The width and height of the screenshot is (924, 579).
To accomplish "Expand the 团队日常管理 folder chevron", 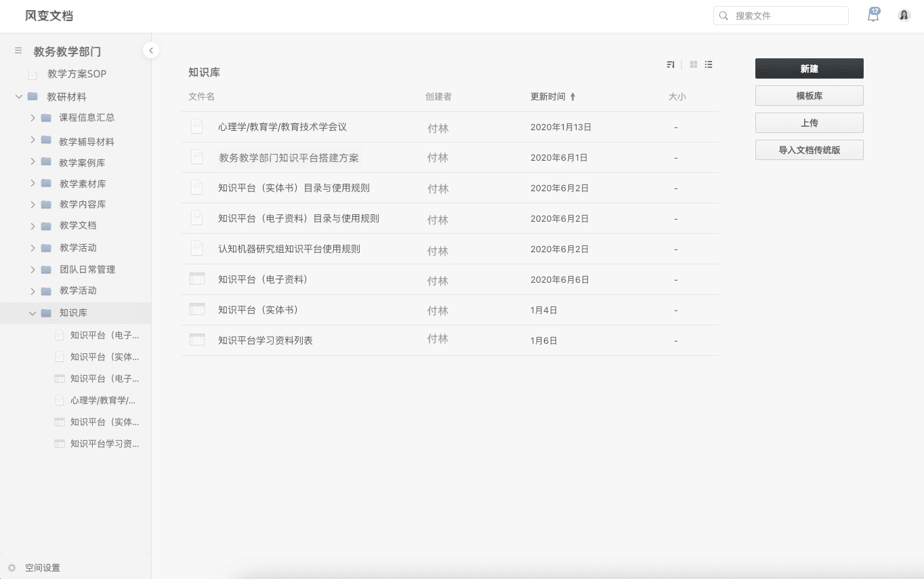I will [x=33, y=269].
